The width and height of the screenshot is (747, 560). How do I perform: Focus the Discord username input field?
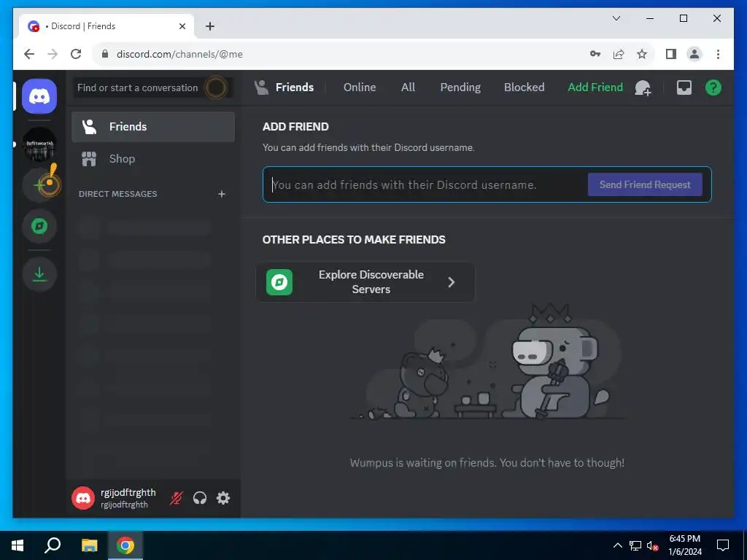[x=424, y=184]
